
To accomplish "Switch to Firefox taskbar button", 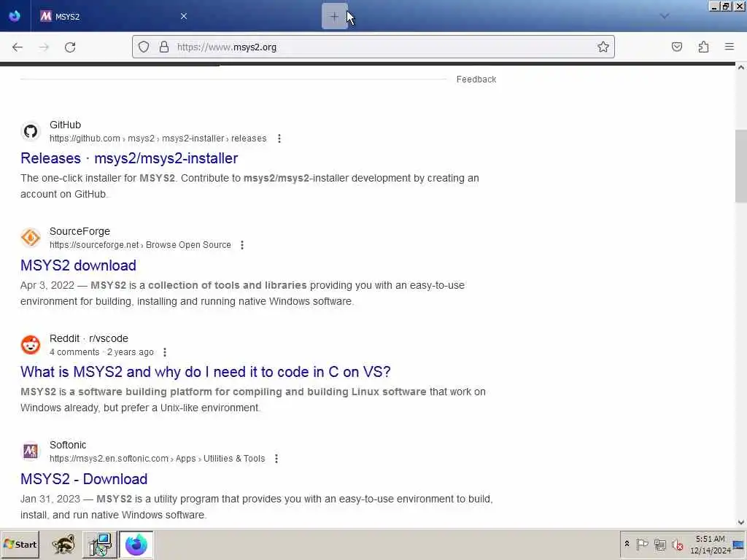I will click(136, 544).
